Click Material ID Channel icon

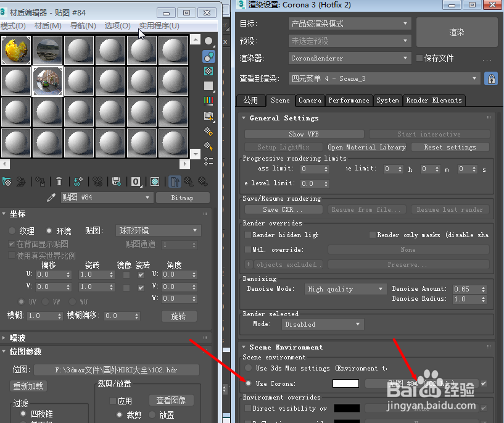click(x=136, y=182)
